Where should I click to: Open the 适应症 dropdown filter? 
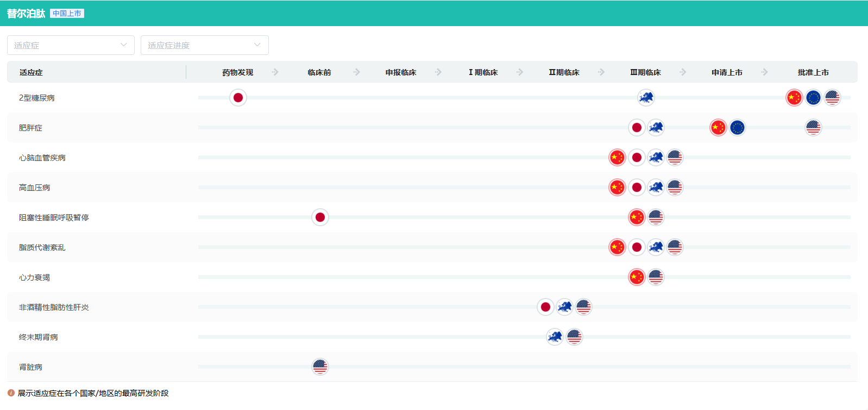tap(71, 45)
